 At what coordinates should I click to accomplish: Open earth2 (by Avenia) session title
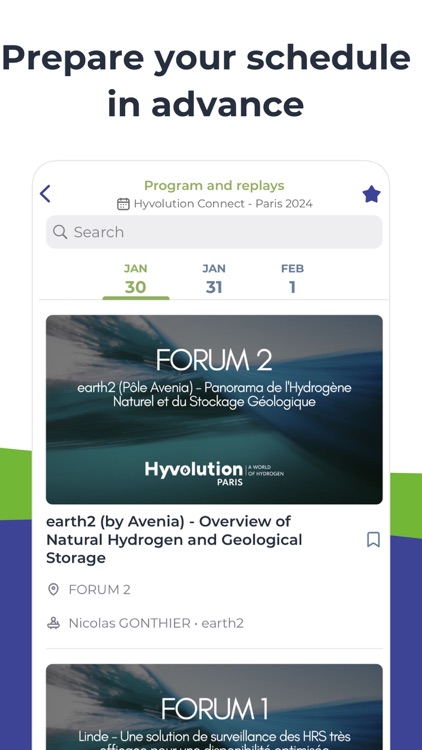tap(174, 540)
